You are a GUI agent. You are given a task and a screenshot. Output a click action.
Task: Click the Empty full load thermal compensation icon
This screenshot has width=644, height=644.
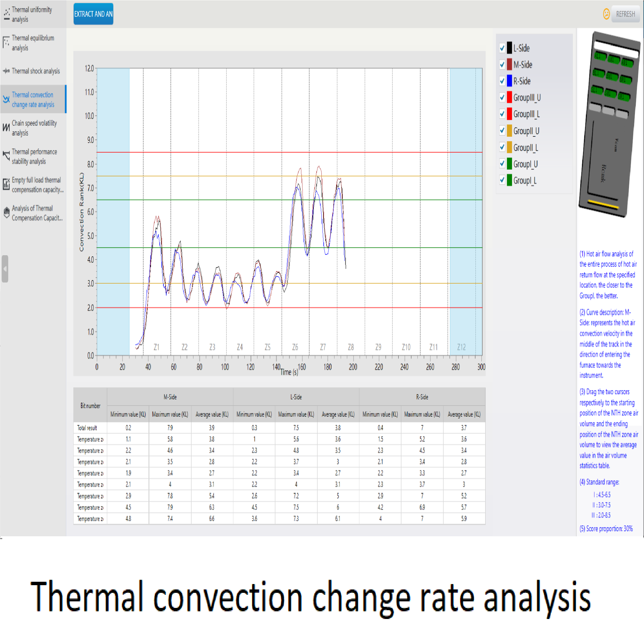tap(6, 184)
